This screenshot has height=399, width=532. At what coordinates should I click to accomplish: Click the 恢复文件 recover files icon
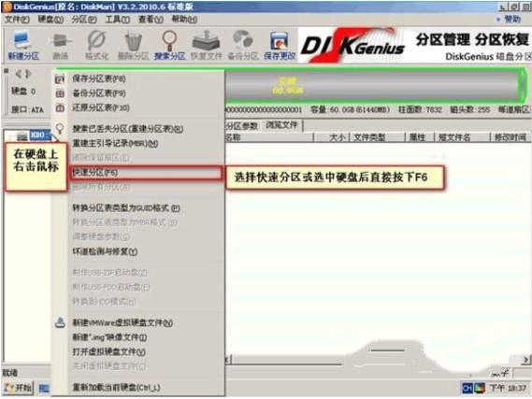[x=206, y=45]
